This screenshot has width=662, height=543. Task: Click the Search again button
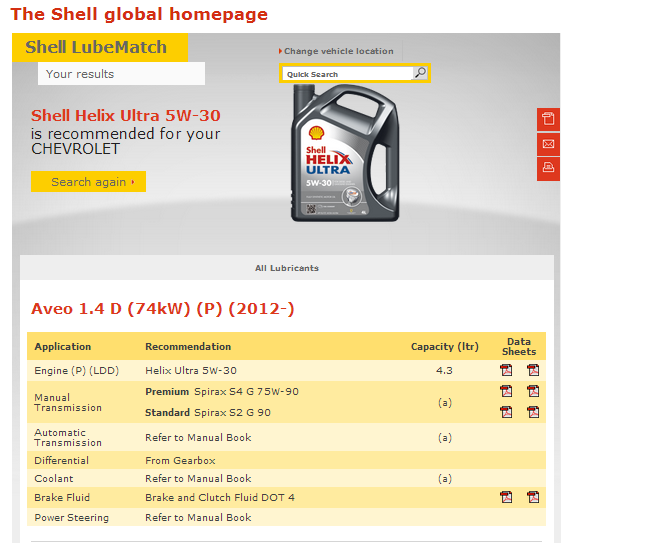(88, 182)
